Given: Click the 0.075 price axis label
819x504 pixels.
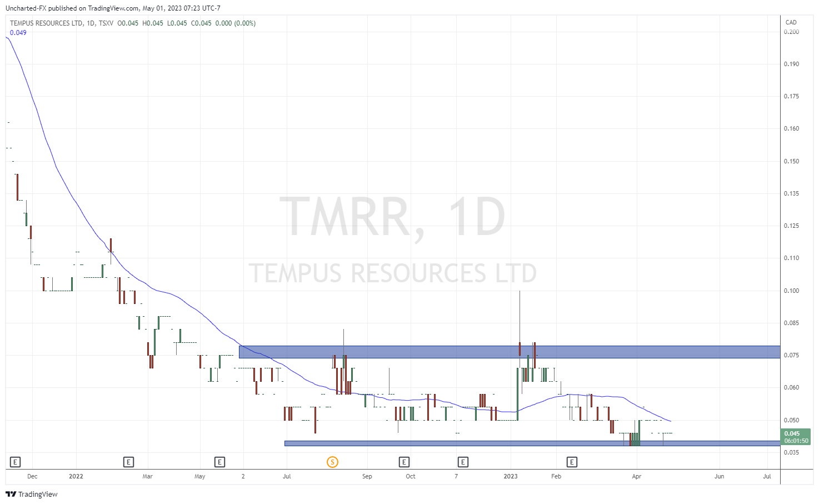Looking at the screenshot, I should point(791,355).
